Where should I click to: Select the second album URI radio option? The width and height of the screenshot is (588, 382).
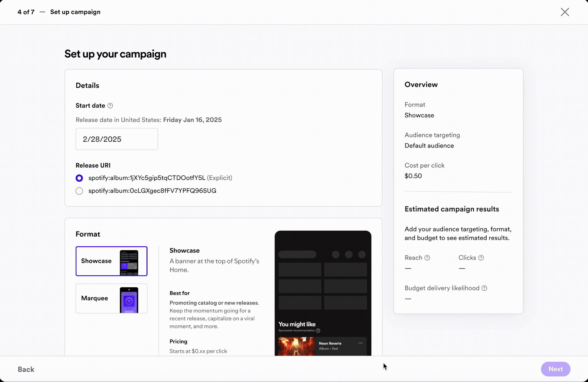79,191
